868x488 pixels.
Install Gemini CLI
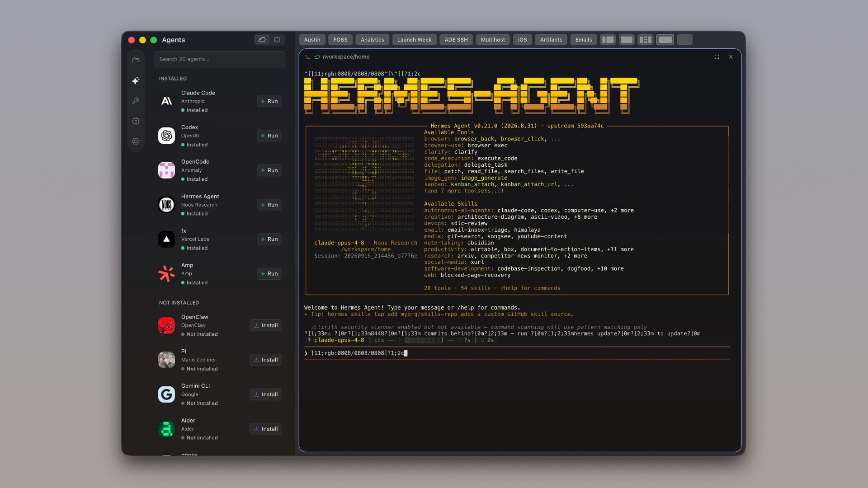266,394
